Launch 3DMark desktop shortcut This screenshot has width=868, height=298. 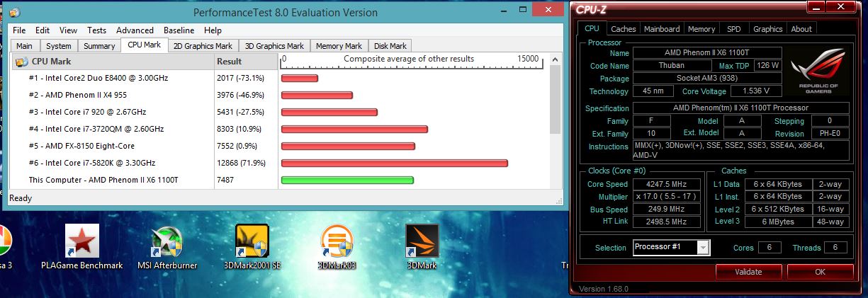422,246
